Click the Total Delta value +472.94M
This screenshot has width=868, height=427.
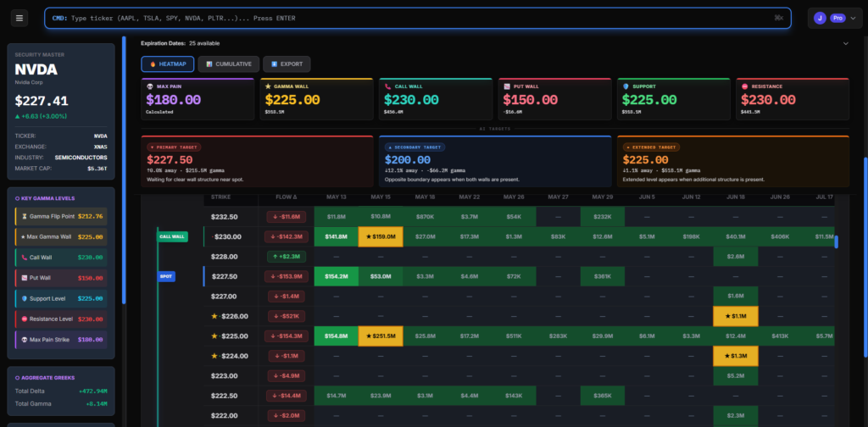tap(92, 391)
